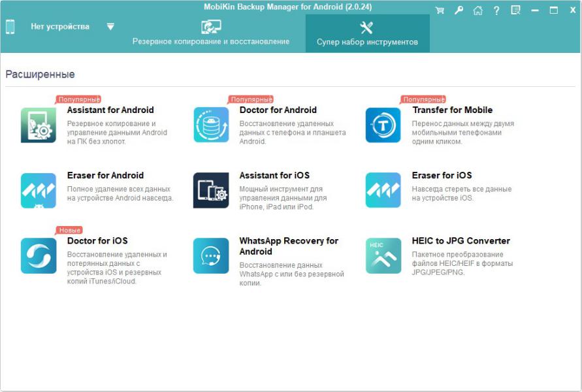Click the key registration icon

pos(459,10)
